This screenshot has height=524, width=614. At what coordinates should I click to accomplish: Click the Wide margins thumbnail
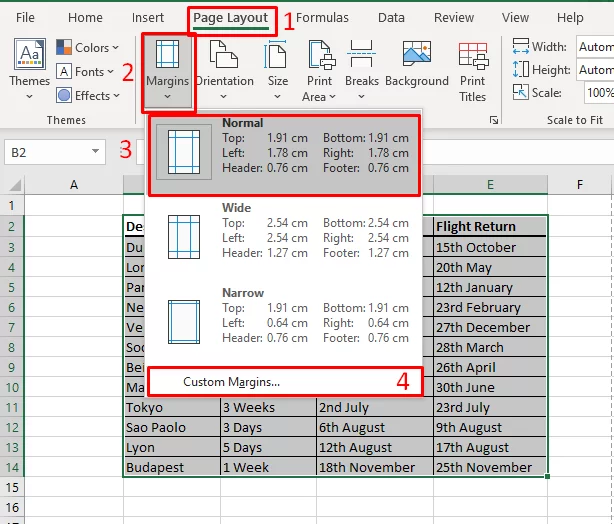pyautogui.click(x=184, y=237)
